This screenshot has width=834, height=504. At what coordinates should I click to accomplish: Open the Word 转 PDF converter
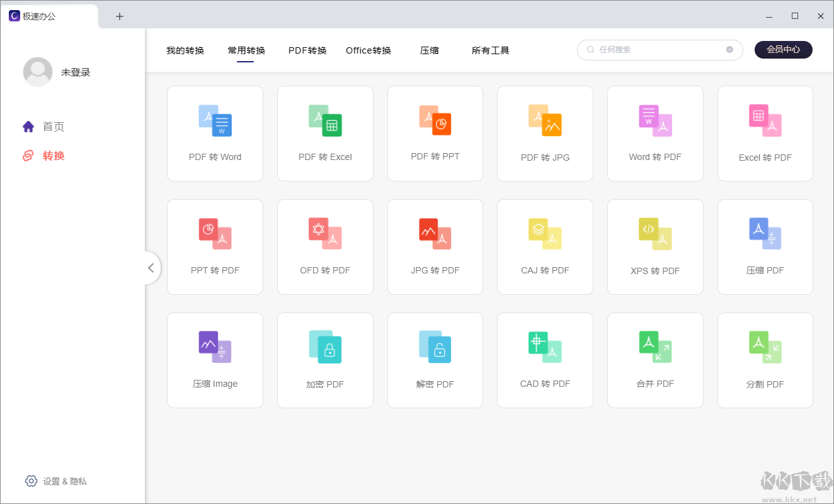655,133
